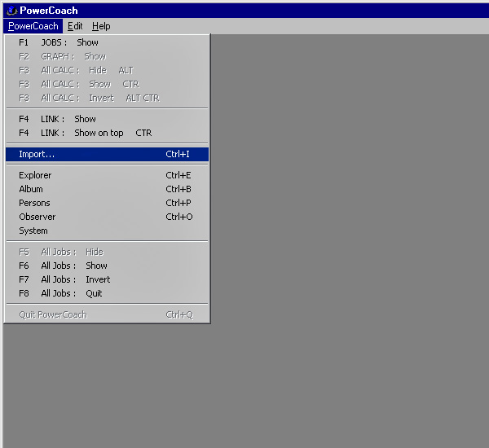Image resolution: width=489 pixels, height=448 pixels.
Task: Choose F3 All CALC : Show CTR
Action: click(107, 84)
